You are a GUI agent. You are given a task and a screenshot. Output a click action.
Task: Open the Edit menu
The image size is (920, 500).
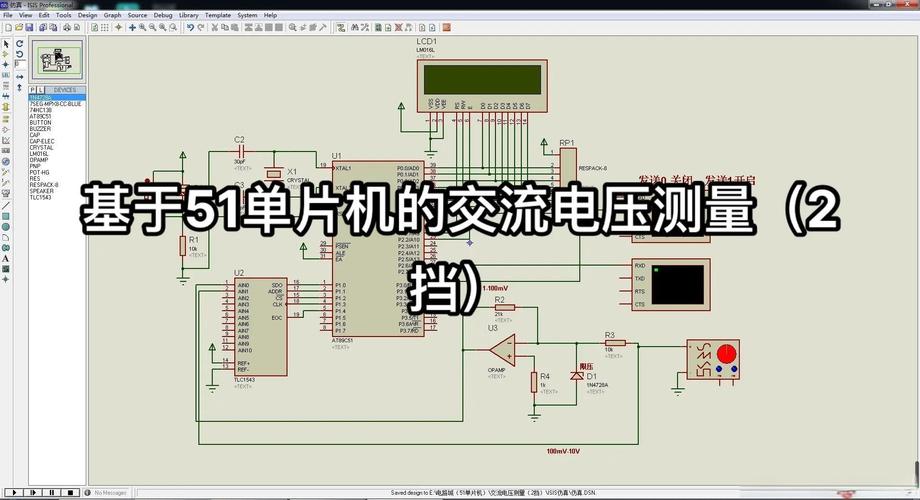coord(44,15)
